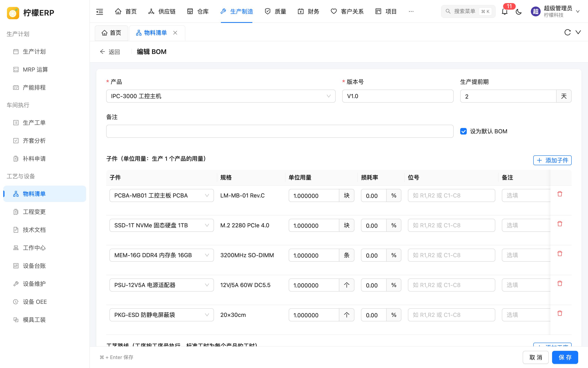Image resolution: width=588 pixels, height=368 pixels.
Task: Delete the PCBA-MB01 row trash icon
Action: coord(560,194)
